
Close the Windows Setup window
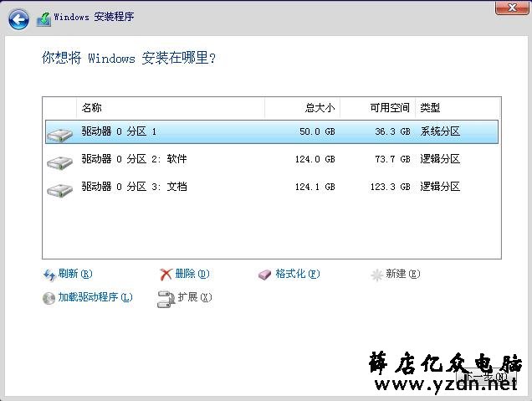[x=512, y=8]
